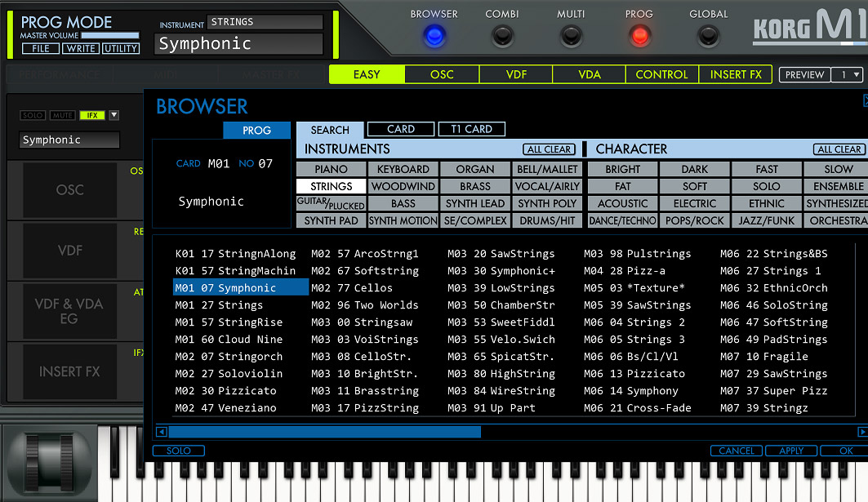Toggle the MUTE button in left panel
This screenshot has width=868, height=502.
point(62,115)
